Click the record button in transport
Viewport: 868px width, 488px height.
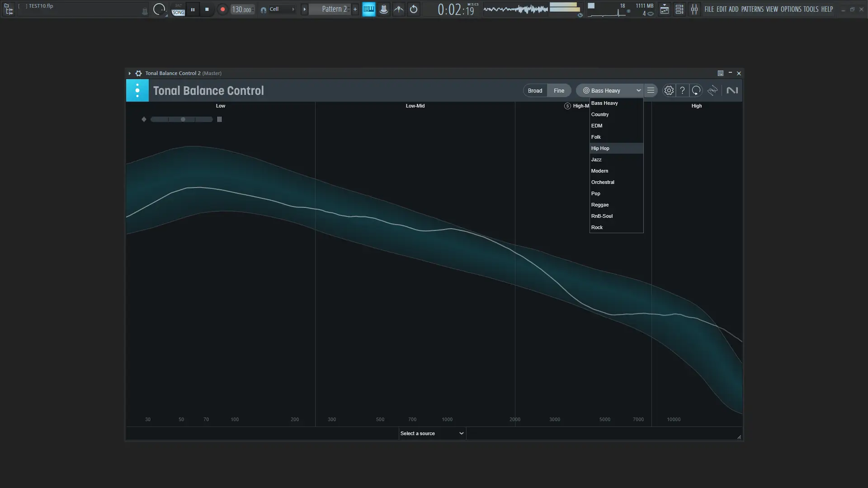tap(222, 9)
